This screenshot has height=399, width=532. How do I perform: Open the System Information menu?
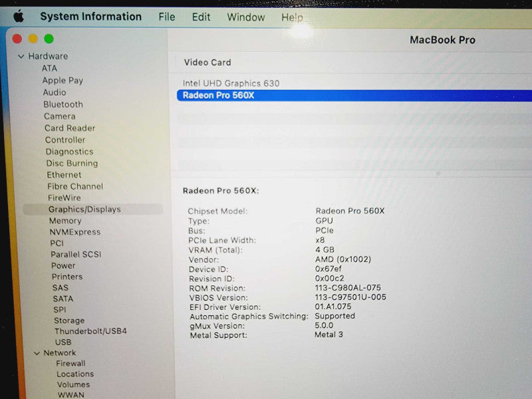coord(91,16)
